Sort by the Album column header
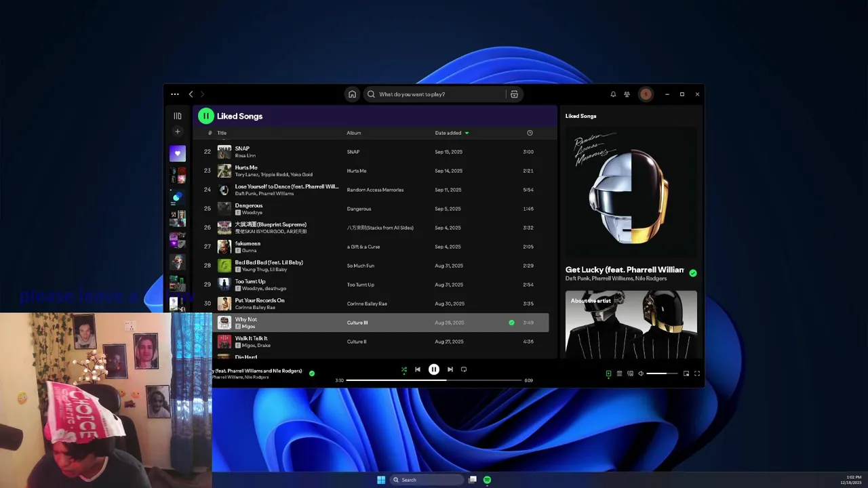 (x=354, y=133)
